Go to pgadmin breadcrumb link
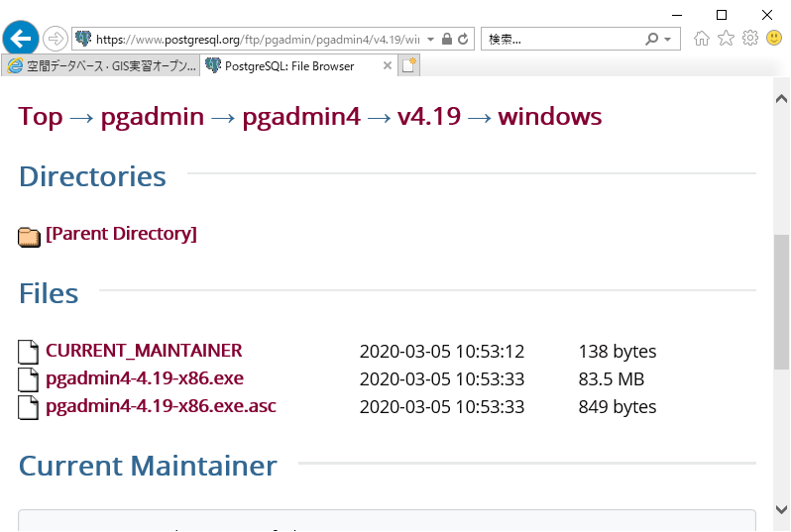Viewport: 791px width, 532px height. click(153, 117)
